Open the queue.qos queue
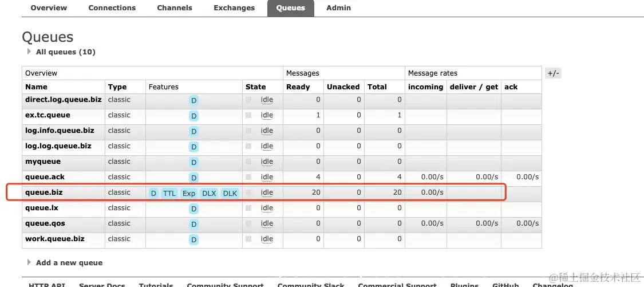 coord(45,223)
